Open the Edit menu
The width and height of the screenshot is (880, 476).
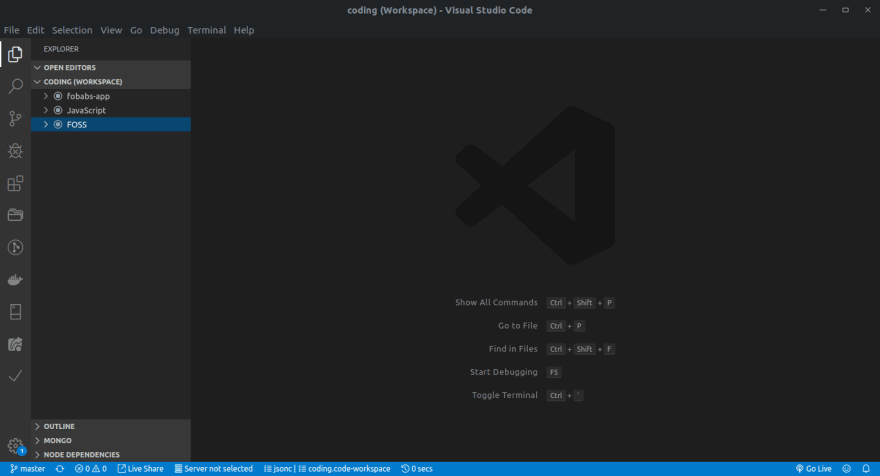[x=35, y=30]
